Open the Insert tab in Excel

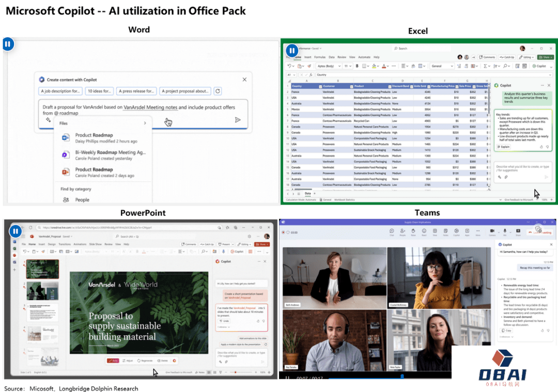pos(308,57)
